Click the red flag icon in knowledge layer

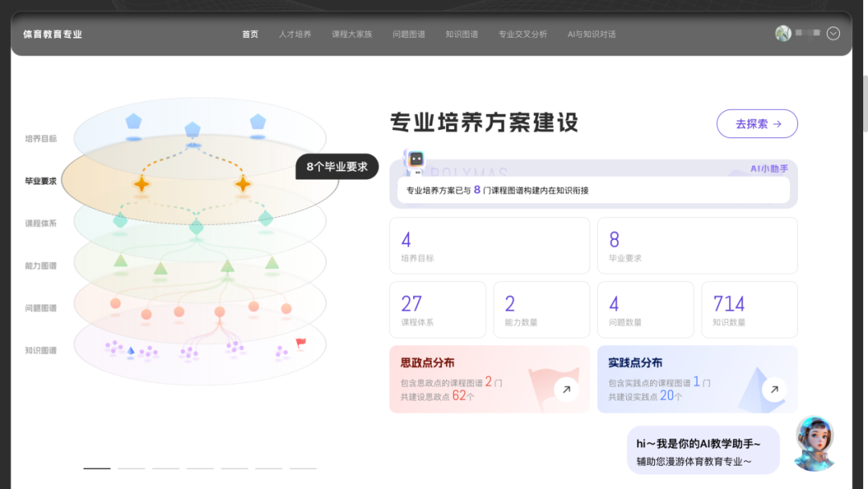click(301, 344)
